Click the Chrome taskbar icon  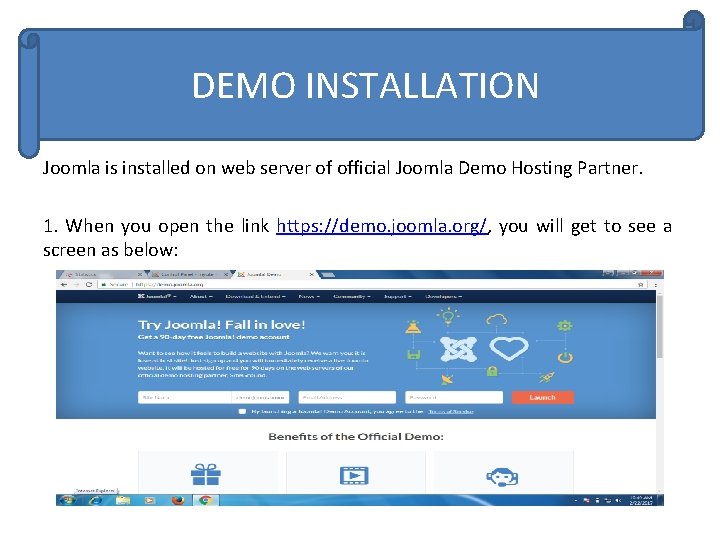(205, 500)
